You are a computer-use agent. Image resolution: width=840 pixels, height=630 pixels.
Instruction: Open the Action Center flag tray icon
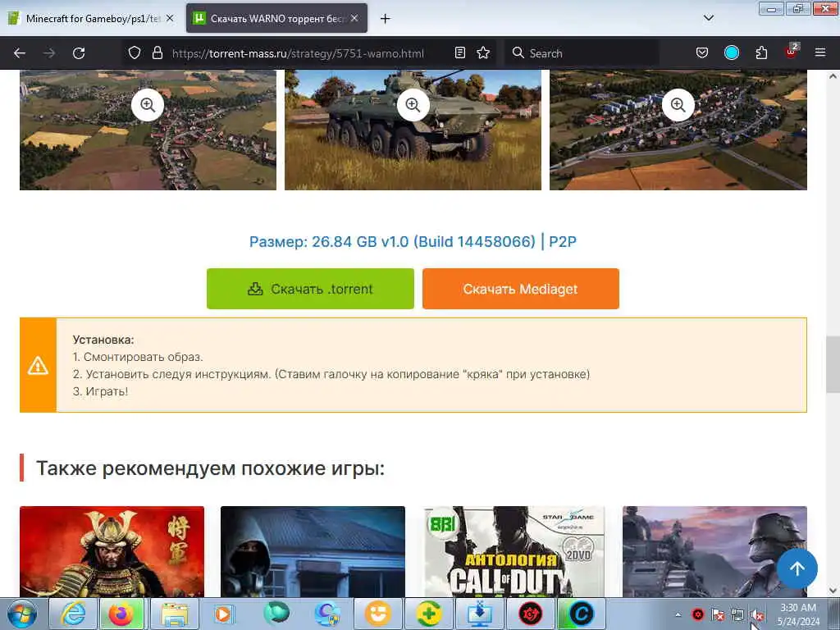click(718, 614)
